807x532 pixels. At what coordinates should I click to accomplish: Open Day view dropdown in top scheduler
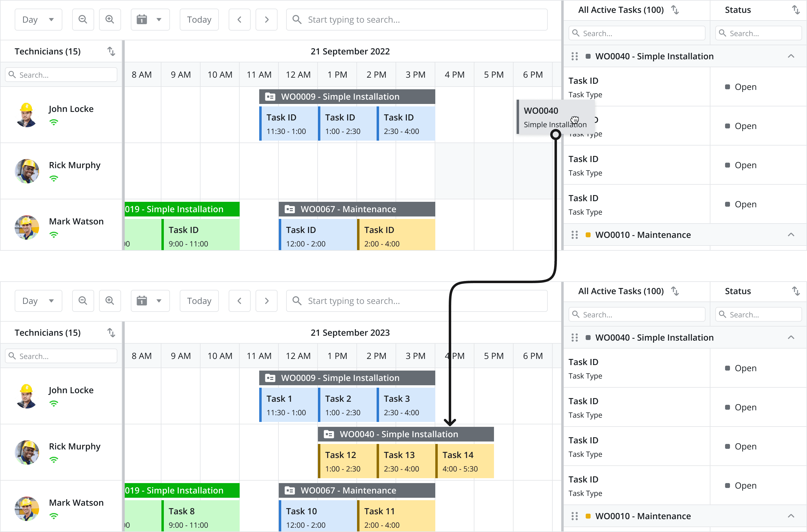click(x=38, y=19)
